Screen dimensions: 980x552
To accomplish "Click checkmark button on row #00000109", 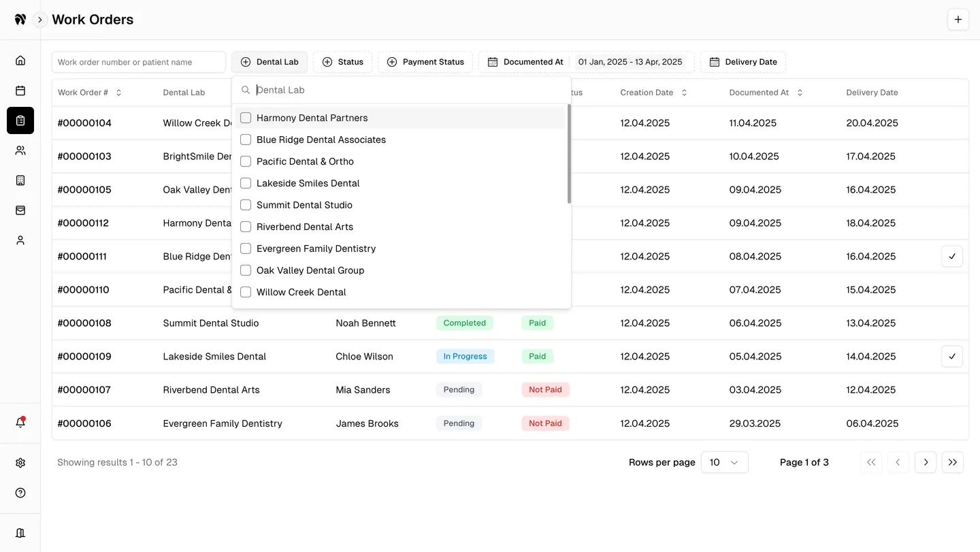I will tap(952, 357).
